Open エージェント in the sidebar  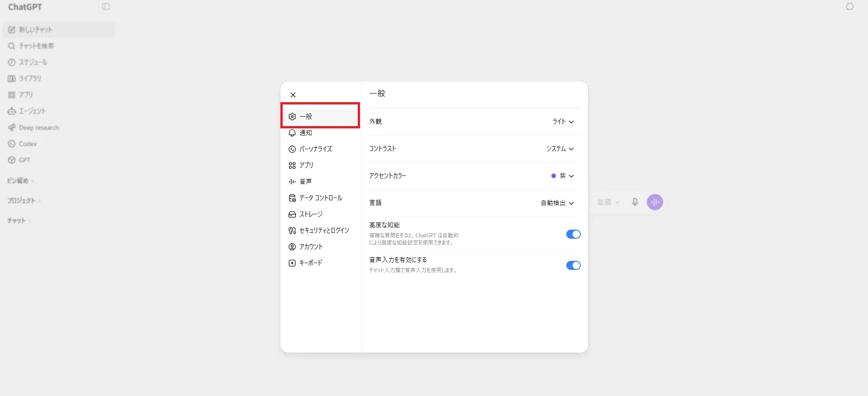tap(59, 111)
